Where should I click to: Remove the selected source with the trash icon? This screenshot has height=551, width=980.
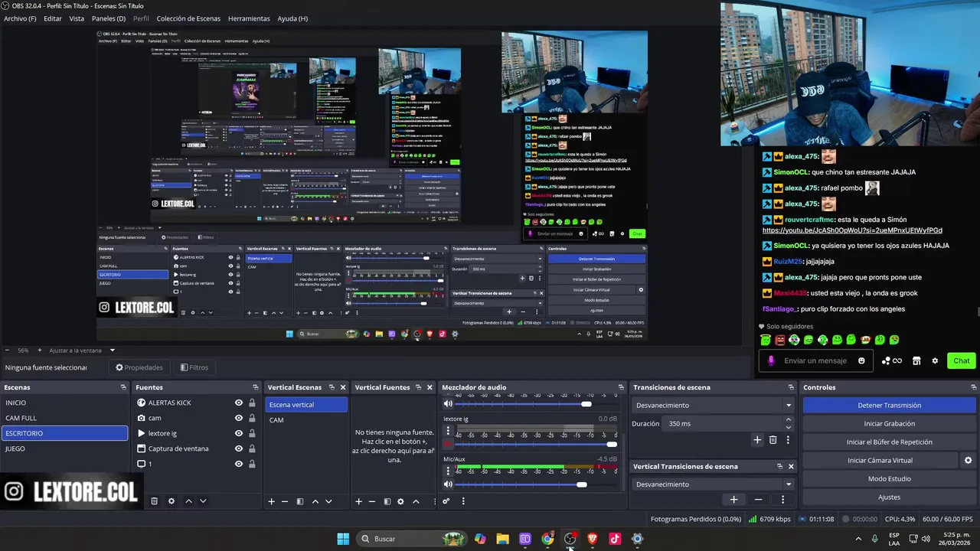[154, 501]
